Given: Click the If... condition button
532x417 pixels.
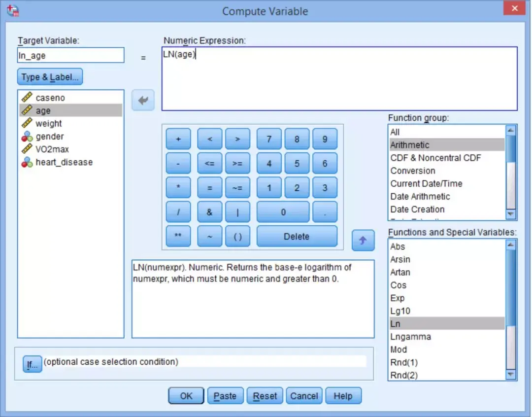Looking at the screenshot, I should 32,364.
